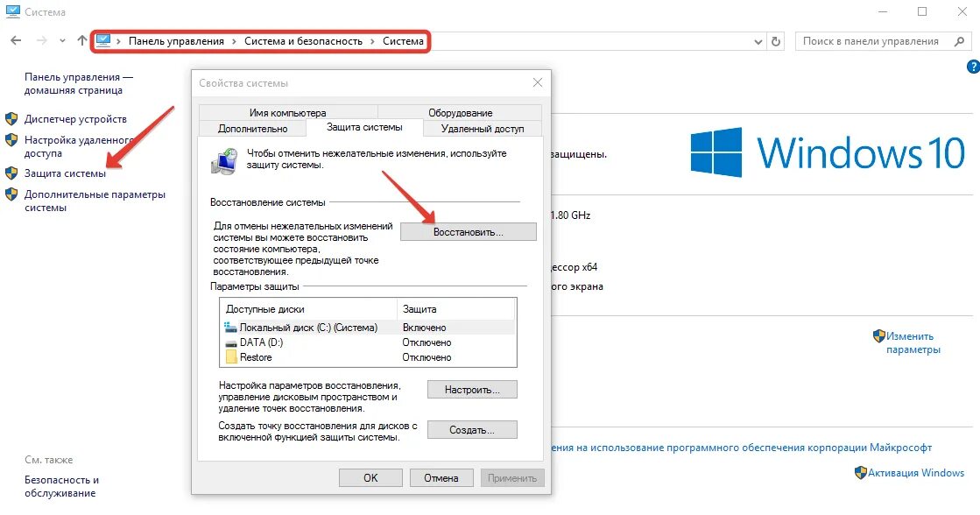This screenshot has width=980, height=515.
Task: Click the 'Создать...' button
Action: (x=473, y=430)
